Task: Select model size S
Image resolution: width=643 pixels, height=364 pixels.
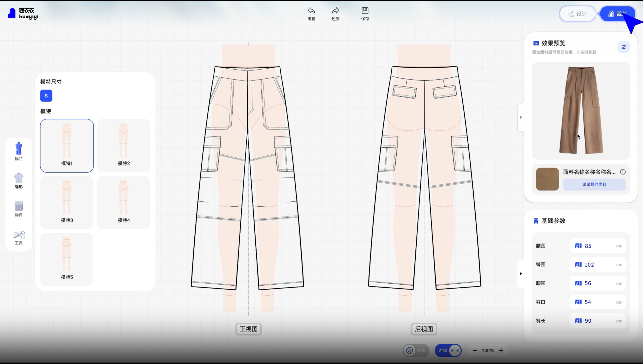Action: [x=46, y=96]
